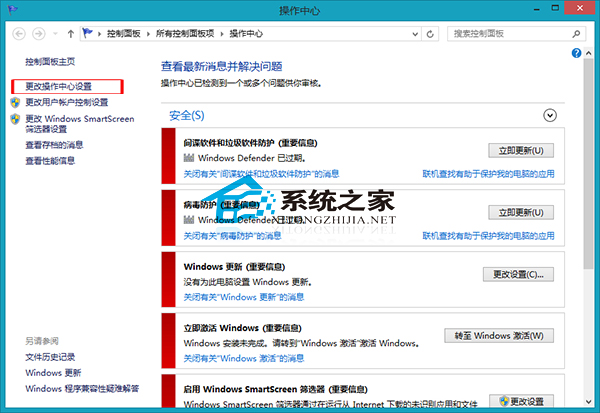
Task: Click shield icon beside SmartScreen 筛选器设置
Action: pyautogui.click(x=15, y=119)
